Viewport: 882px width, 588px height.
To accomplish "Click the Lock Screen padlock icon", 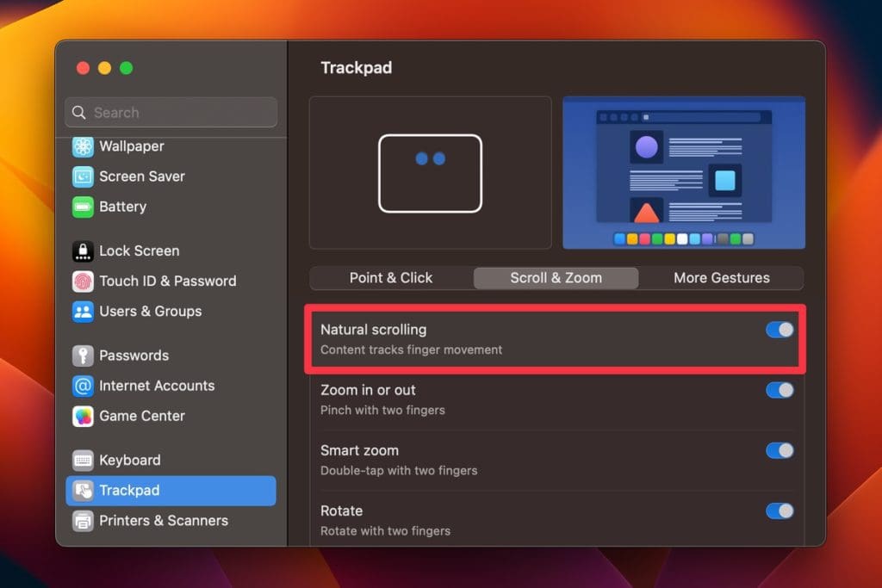I will pyautogui.click(x=83, y=251).
